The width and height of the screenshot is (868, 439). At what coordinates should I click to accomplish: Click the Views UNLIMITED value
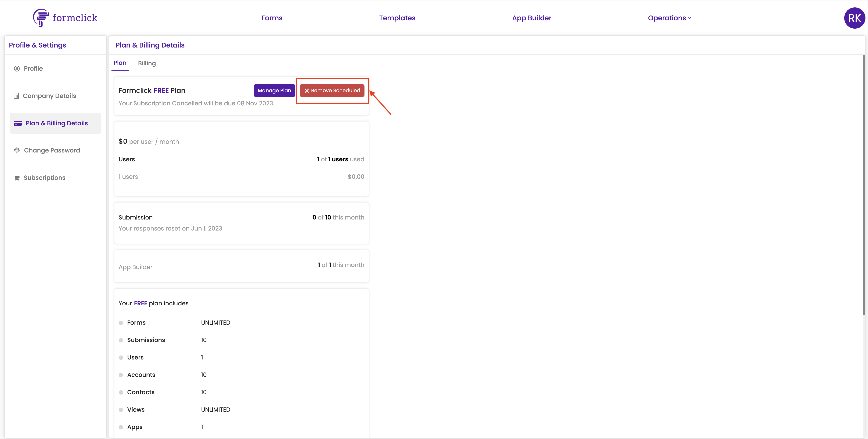pyautogui.click(x=216, y=410)
